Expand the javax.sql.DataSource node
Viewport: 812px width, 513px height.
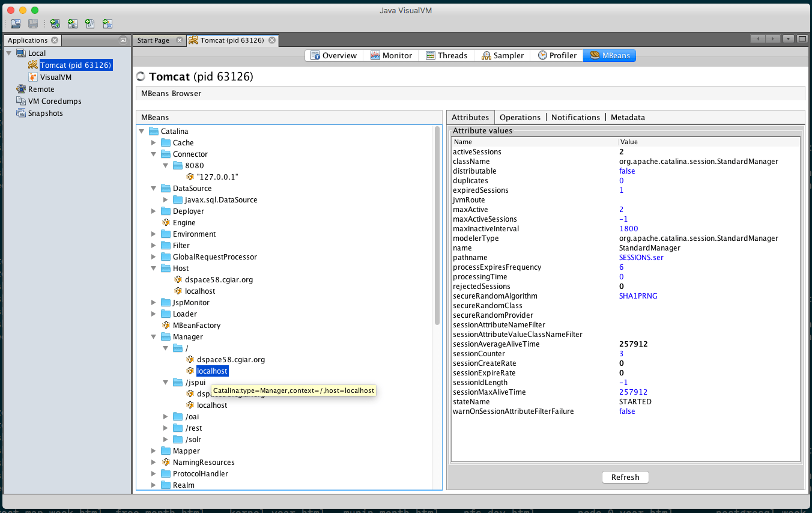(x=166, y=200)
